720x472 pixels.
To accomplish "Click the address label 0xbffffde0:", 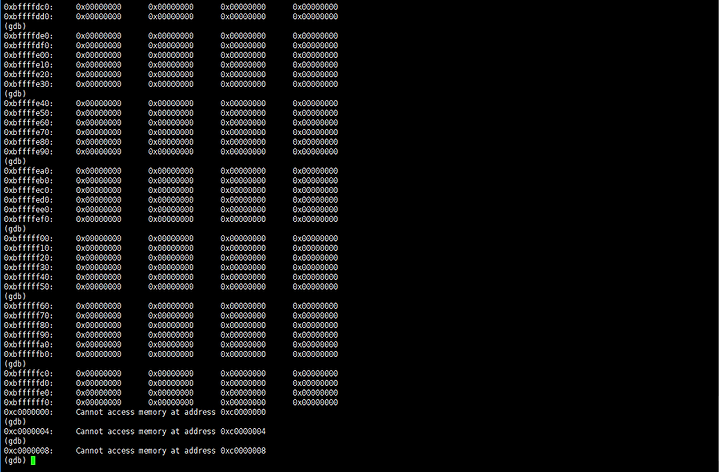I will 28,36.
